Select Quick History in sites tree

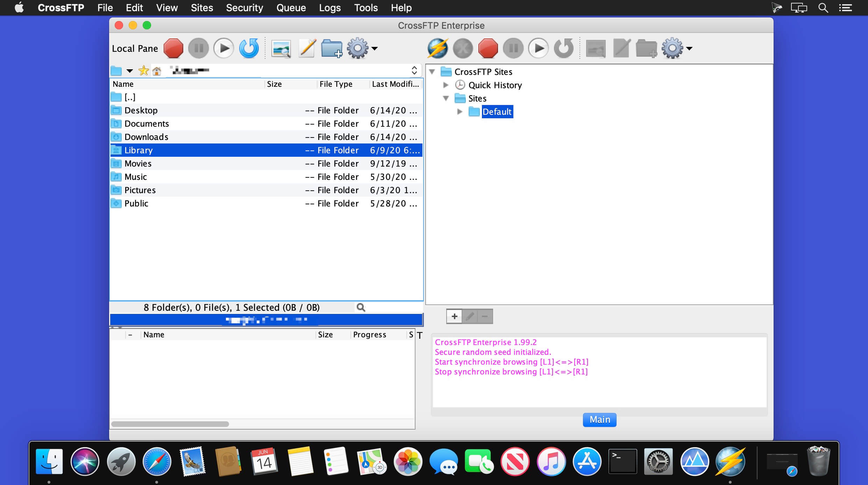pos(495,85)
